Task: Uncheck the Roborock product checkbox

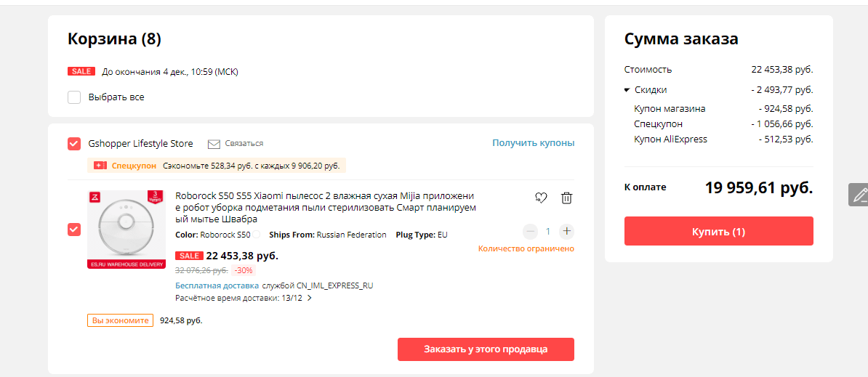Action: coord(74,230)
